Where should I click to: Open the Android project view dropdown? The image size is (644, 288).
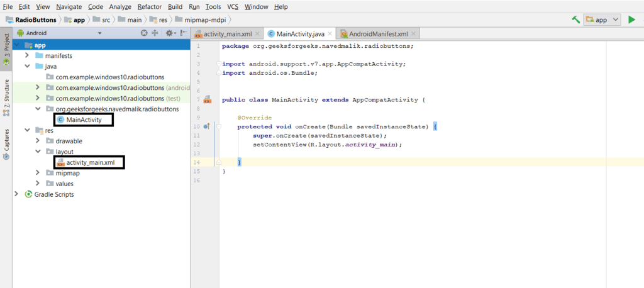click(x=99, y=33)
